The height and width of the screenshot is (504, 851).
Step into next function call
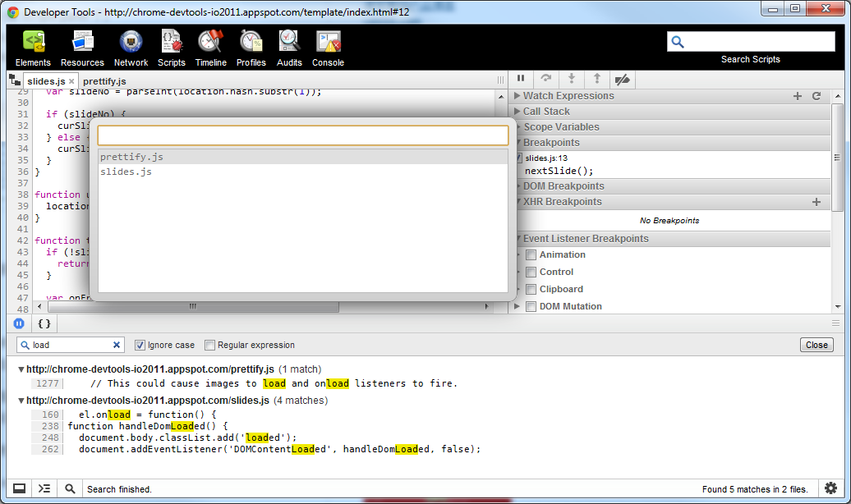[x=572, y=79]
